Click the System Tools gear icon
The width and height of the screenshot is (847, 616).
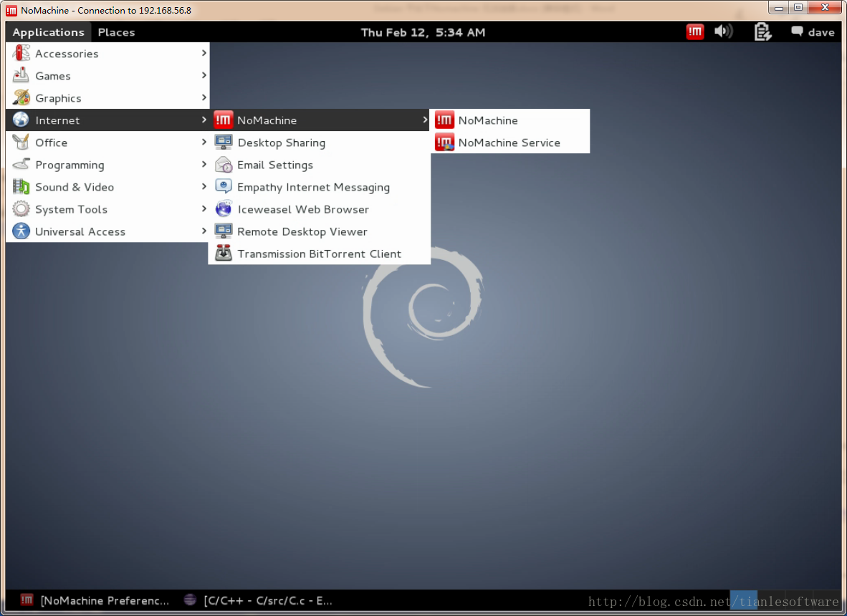coord(21,209)
